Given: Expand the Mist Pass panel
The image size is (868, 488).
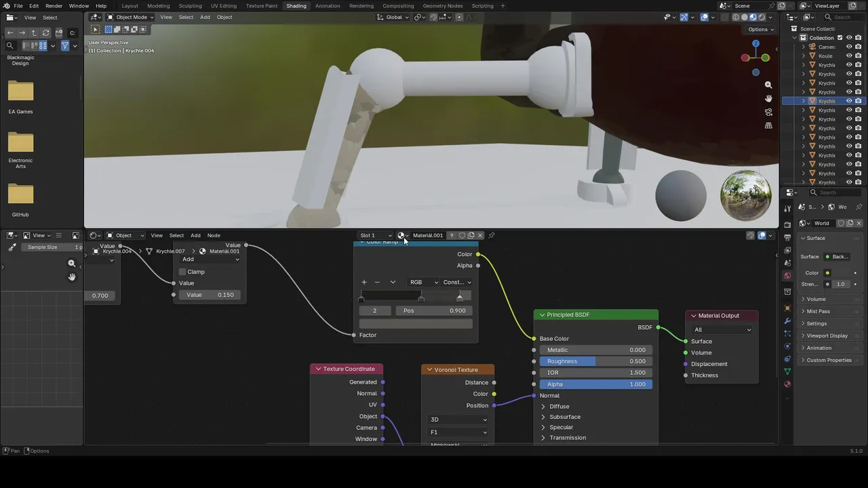Looking at the screenshot, I should click(x=829, y=311).
